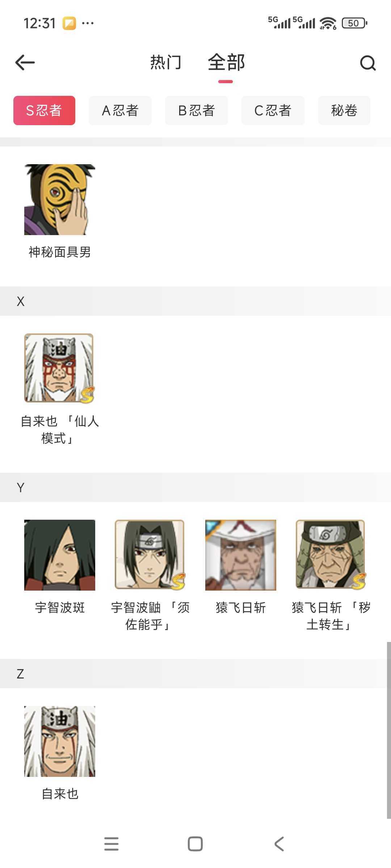
Task: Select 宇智波鼬「须佐能乎」 portrait
Action: tap(150, 555)
